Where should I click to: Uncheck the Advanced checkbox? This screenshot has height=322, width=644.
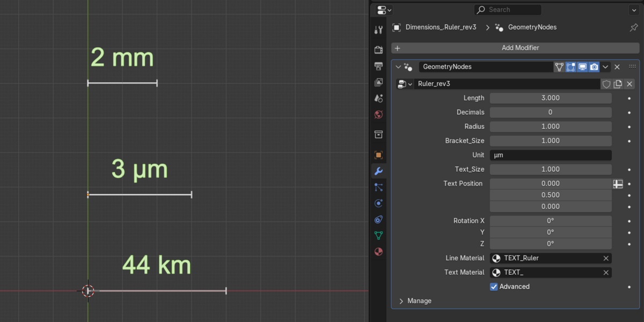pyautogui.click(x=494, y=287)
